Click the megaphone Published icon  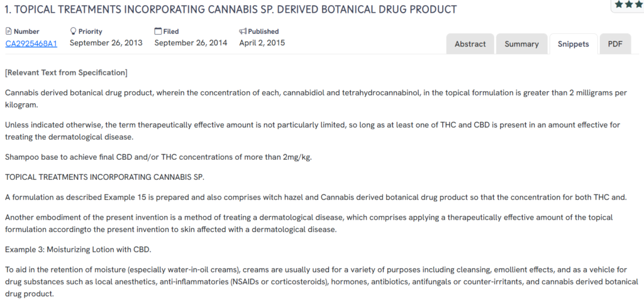243,31
